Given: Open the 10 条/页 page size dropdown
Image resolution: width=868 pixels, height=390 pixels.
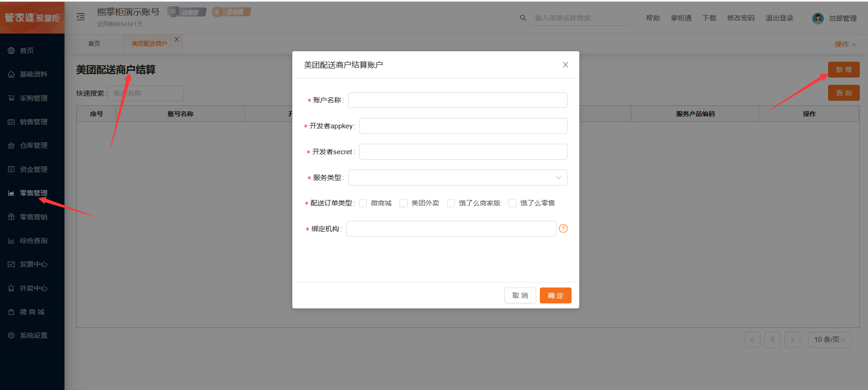Looking at the screenshot, I should 829,340.
